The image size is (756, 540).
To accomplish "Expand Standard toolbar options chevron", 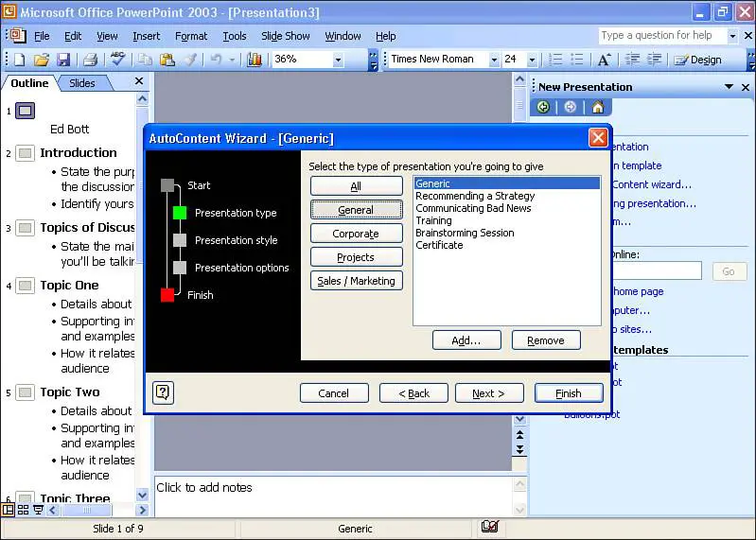I will (373, 61).
